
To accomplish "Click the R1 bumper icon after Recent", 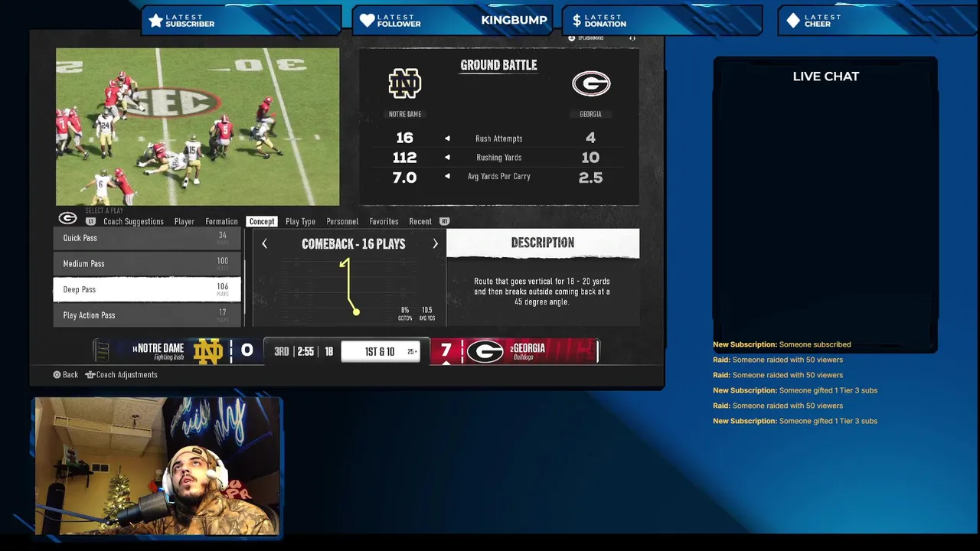I will [444, 221].
